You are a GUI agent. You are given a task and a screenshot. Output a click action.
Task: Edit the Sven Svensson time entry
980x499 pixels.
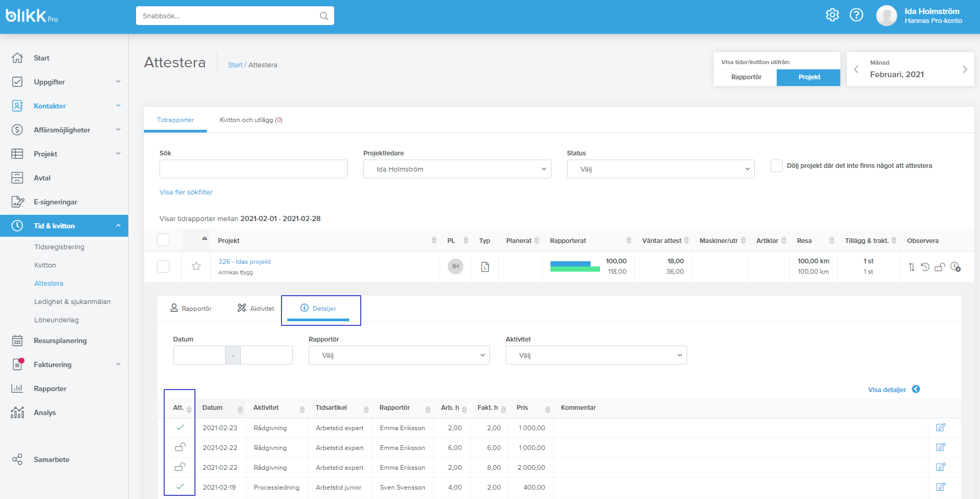941,487
